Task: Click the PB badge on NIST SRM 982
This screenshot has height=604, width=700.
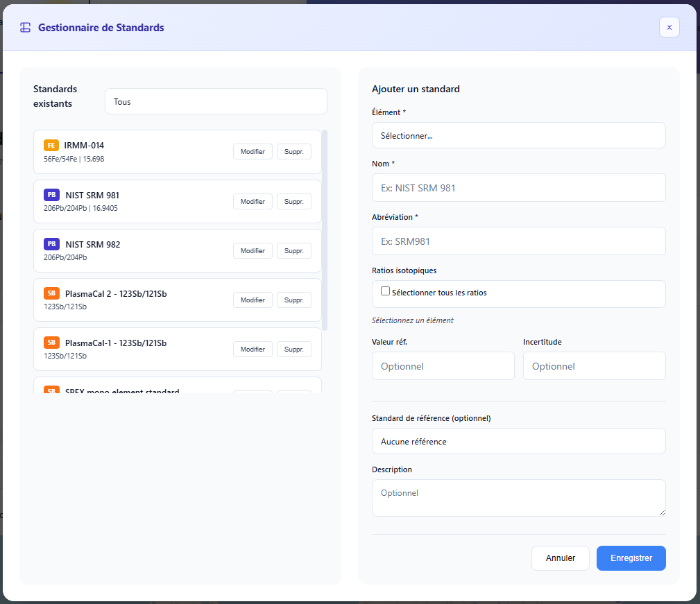Action: [x=51, y=244]
